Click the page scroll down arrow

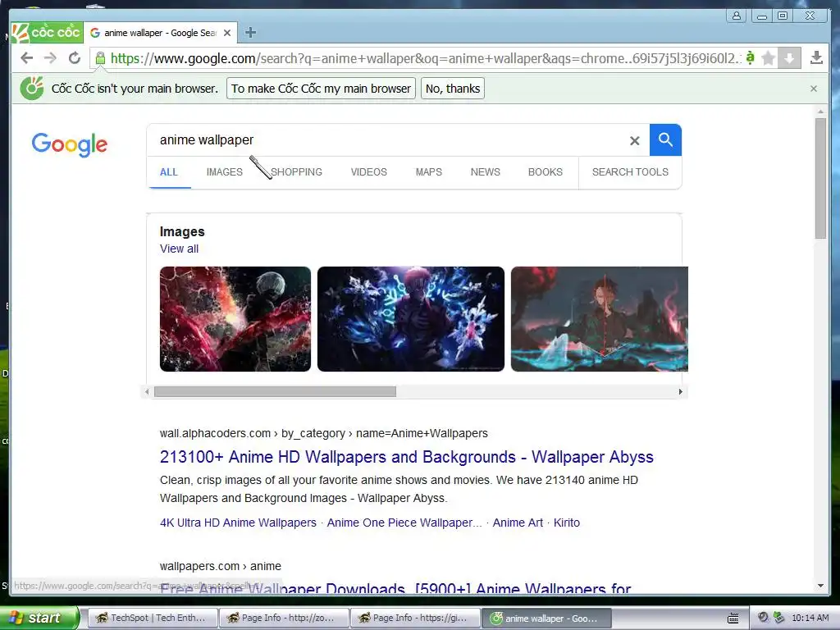820,586
